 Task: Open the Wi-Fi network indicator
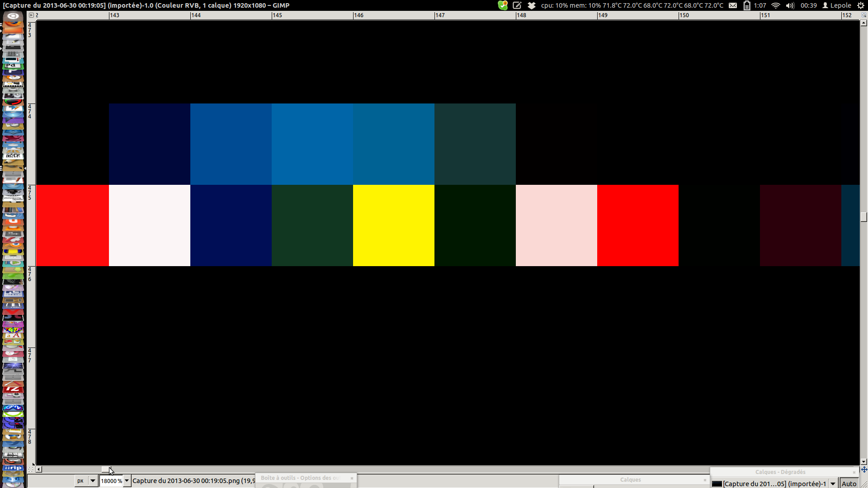click(x=776, y=5)
